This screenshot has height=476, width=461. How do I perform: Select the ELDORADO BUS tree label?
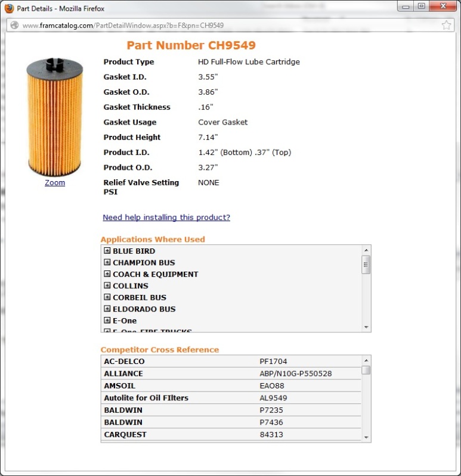click(144, 309)
